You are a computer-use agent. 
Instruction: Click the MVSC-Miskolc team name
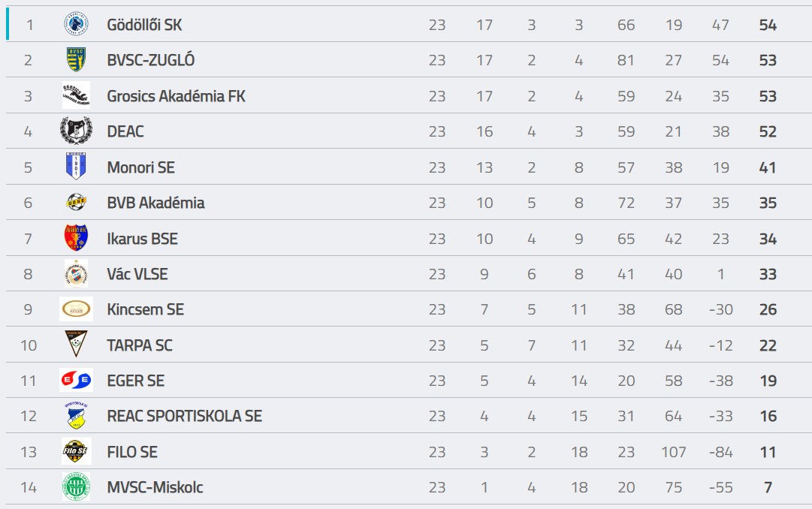(155, 487)
